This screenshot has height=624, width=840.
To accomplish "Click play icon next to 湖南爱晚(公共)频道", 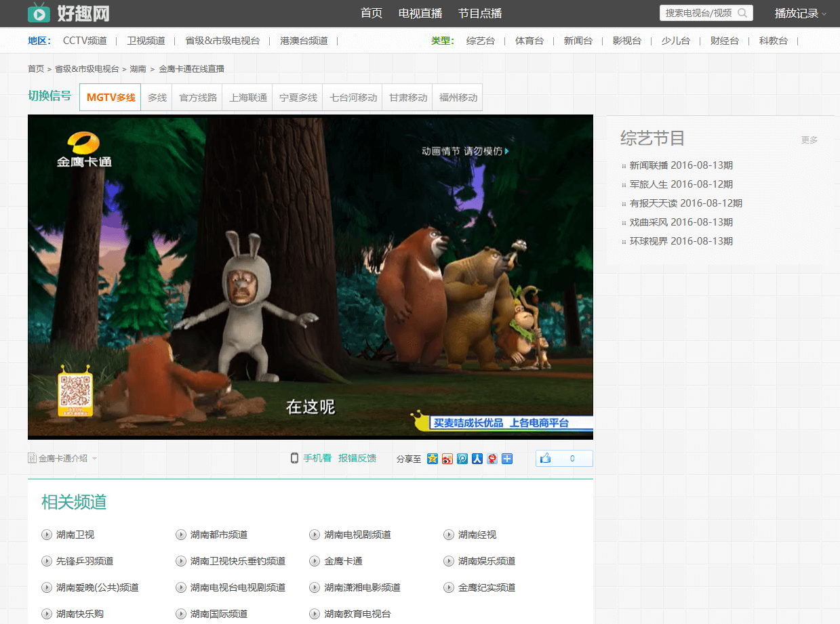I will click(47, 587).
